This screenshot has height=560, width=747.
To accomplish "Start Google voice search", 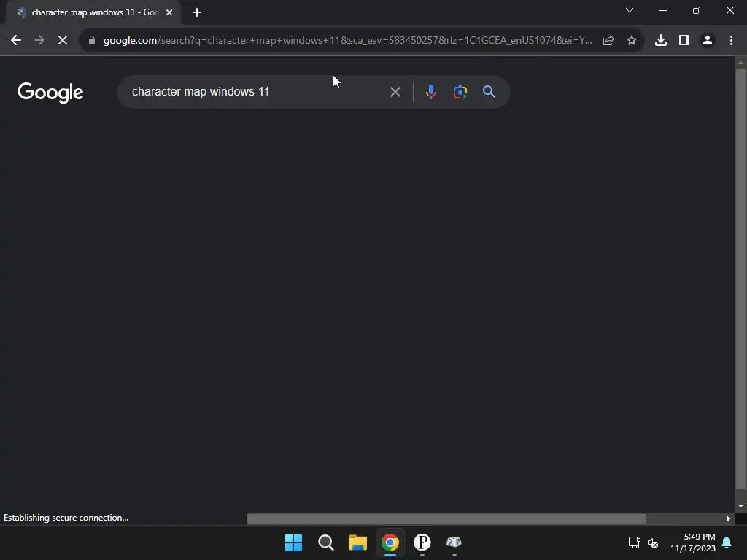I will pos(430,92).
